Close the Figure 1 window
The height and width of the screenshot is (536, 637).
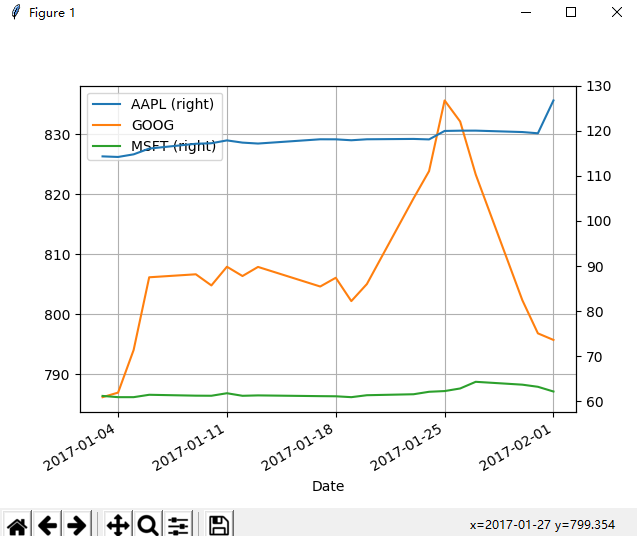(617, 13)
